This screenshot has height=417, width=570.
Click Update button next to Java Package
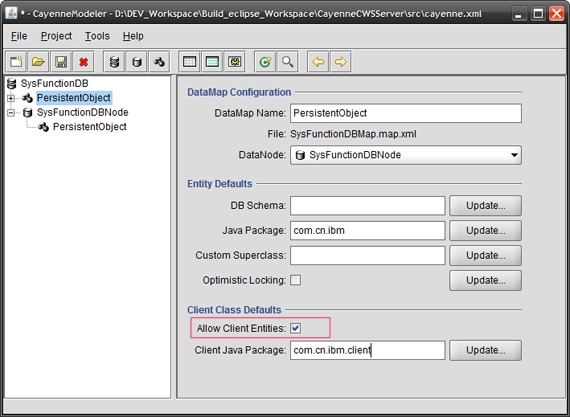tap(485, 230)
